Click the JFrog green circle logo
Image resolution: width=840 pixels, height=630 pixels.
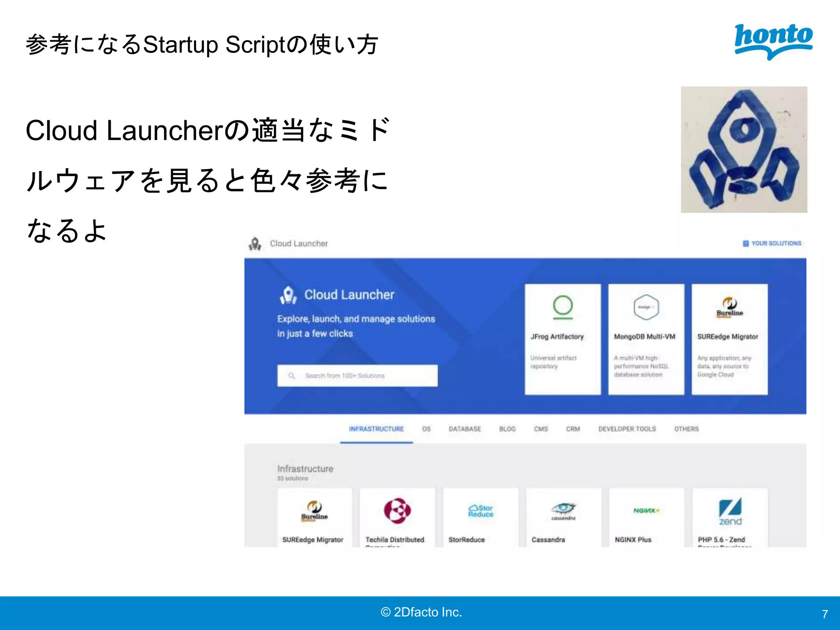[563, 307]
